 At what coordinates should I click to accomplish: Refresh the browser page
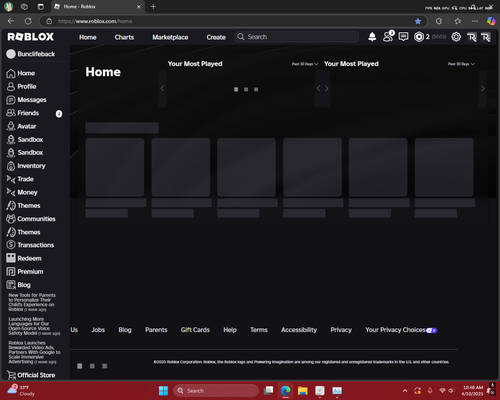[28, 21]
